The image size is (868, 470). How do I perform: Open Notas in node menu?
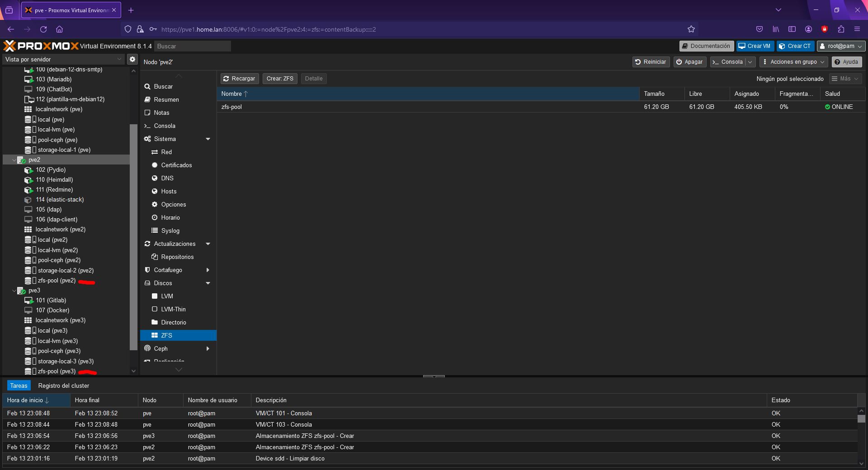(178, 113)
